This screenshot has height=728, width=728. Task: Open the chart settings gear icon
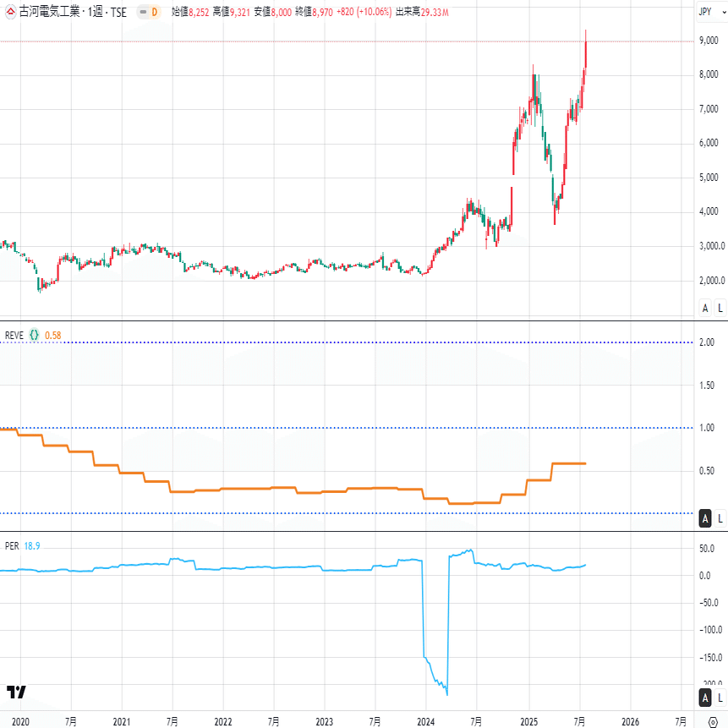coord(713,721)
